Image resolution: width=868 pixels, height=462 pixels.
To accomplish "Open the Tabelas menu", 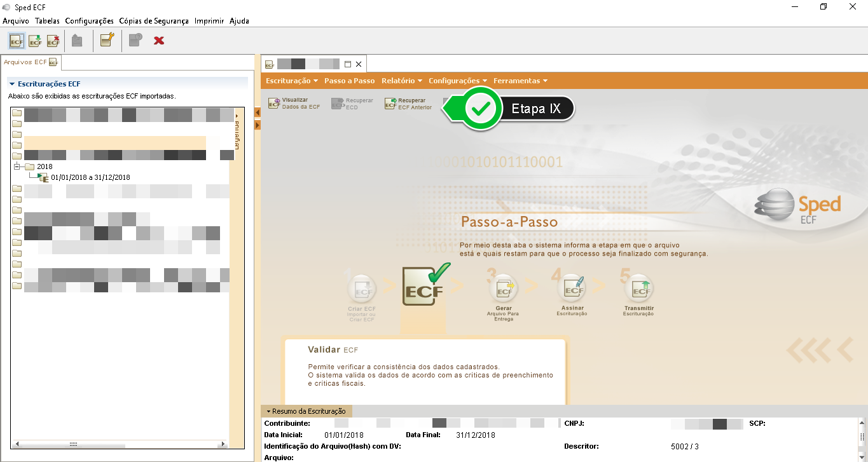I will click(x=47, y=21).
